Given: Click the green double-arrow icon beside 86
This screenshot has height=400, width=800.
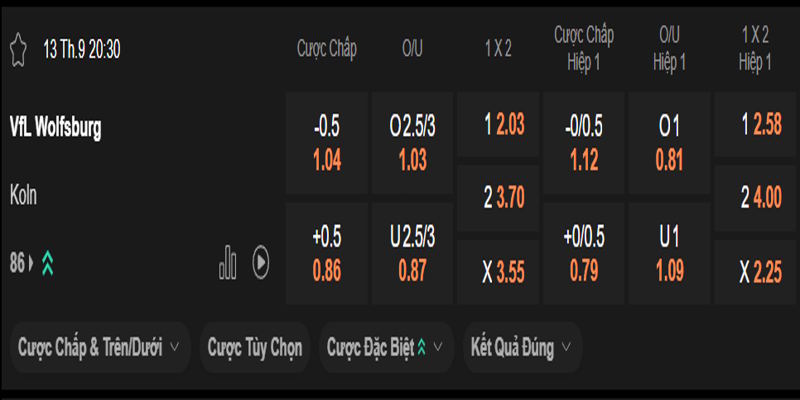Looking at the screenshot, I should click(x=48, y=263).
